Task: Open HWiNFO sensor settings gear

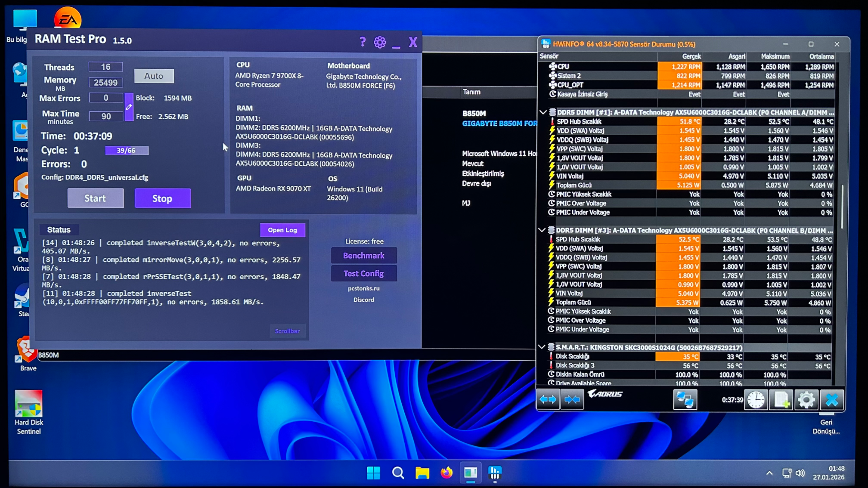Action: (x=806, y=400)
